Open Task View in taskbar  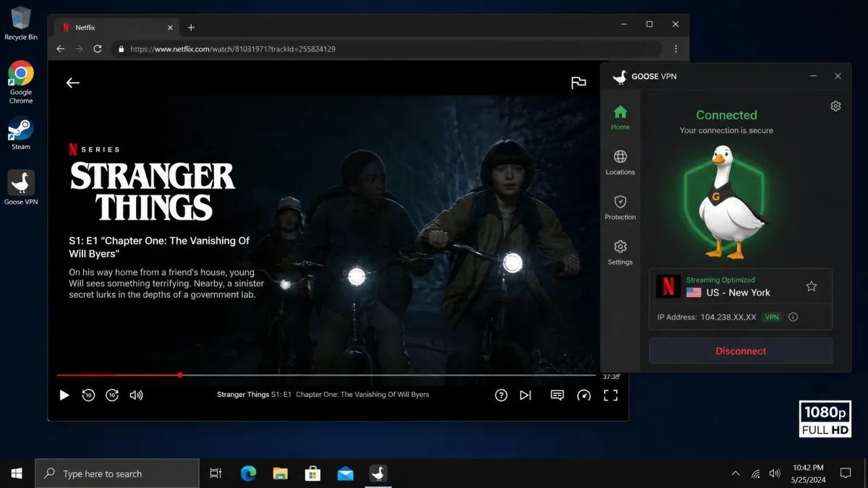click(216, 474)
